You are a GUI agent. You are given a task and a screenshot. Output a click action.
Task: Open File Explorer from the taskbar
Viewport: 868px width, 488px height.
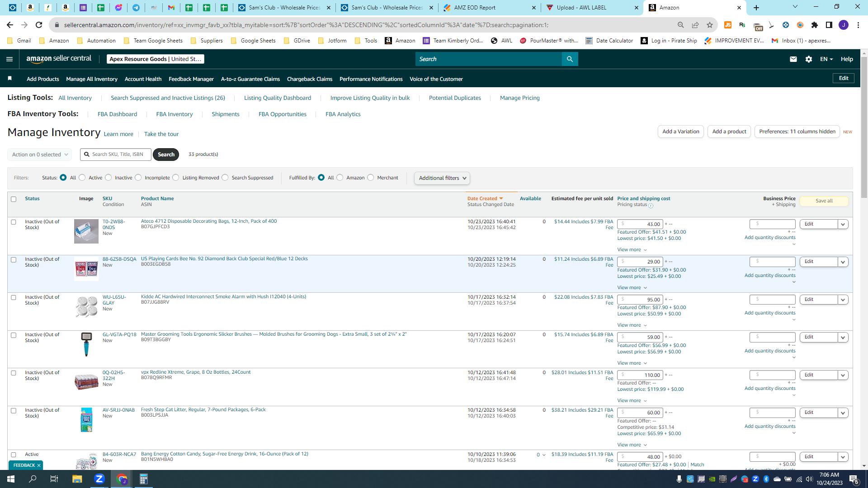(x=77, y=479)
